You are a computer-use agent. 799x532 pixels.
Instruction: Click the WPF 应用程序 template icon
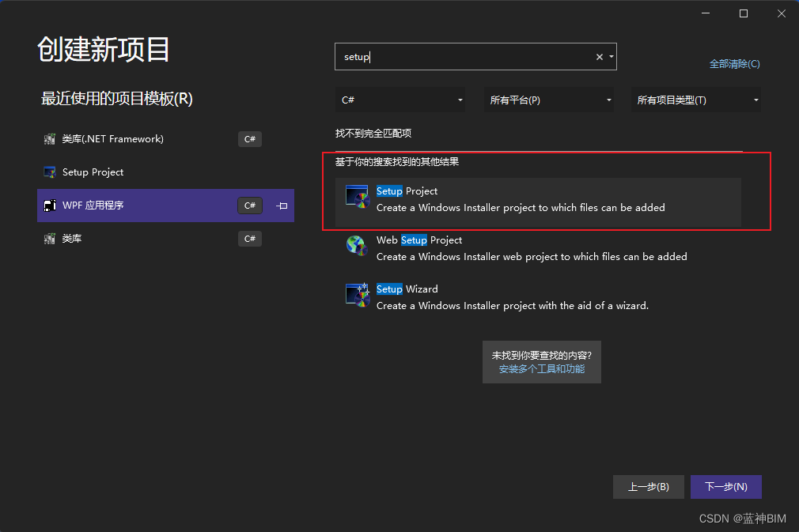point(50,205)
